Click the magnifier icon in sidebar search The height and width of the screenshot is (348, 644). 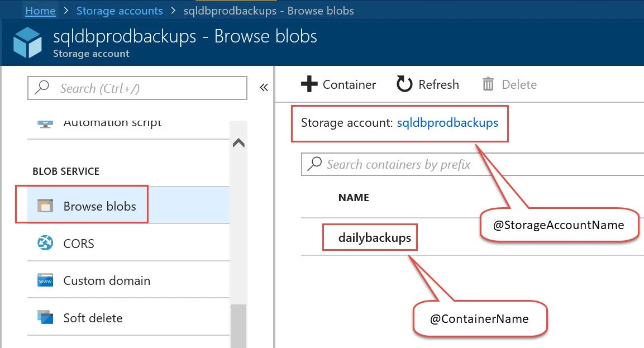tap(41, 88)
